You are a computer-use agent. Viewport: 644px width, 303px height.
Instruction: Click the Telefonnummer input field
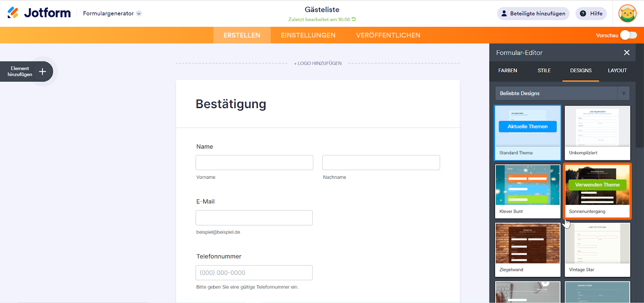pyautogui.click(x=254, y=273)
